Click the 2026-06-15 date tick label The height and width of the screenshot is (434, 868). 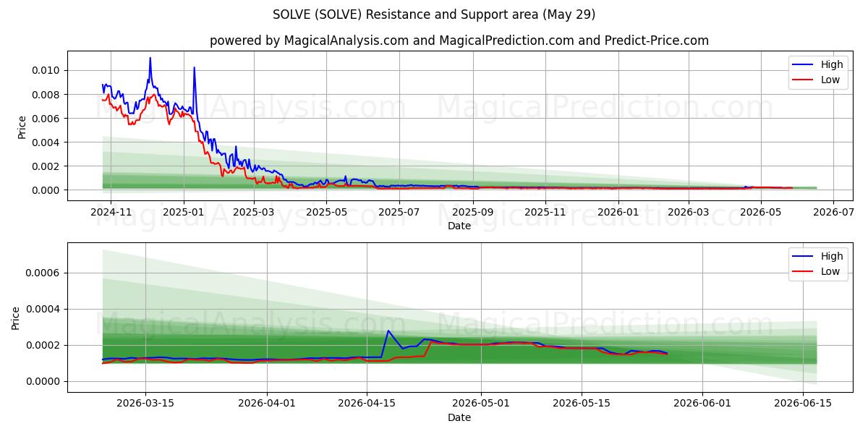pos(802,404)
